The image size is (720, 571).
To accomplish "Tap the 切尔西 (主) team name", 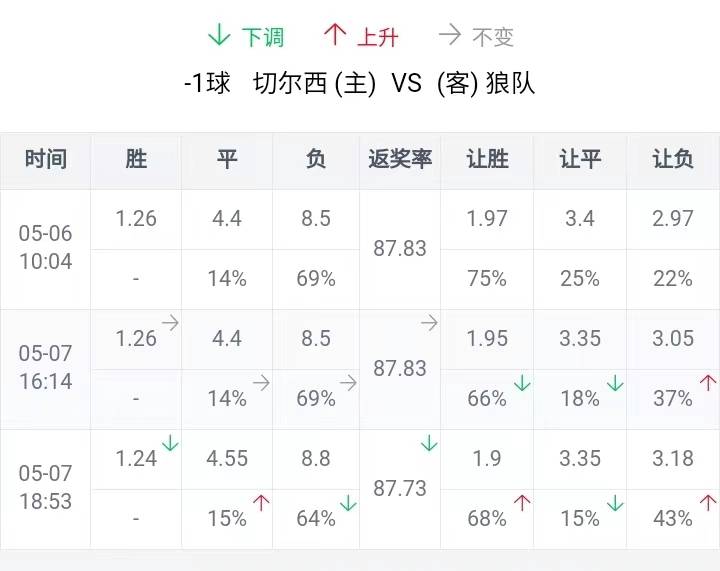I will click(x=314, y=84).
